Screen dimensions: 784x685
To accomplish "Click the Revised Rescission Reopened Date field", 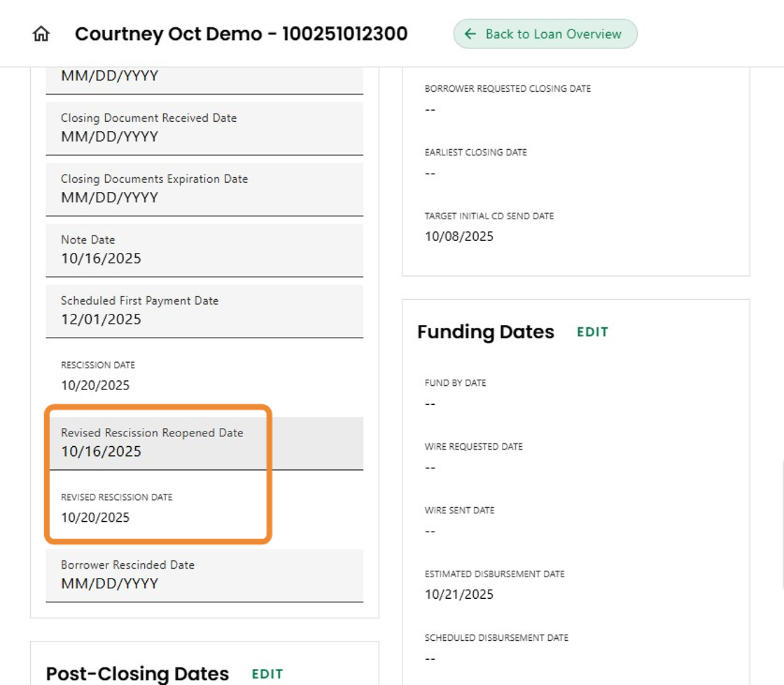I will [204, 443].
